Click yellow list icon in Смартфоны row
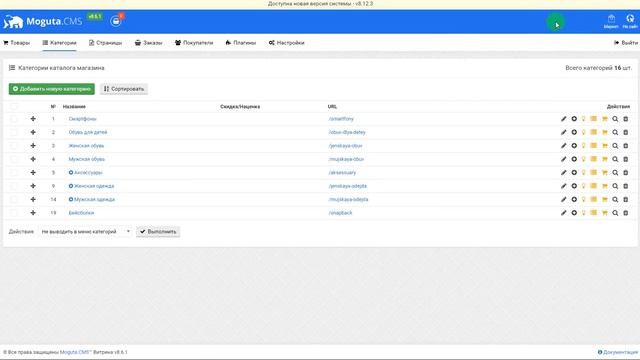The width and height of the screenshot is (640, 360). [x=593, y=119]
